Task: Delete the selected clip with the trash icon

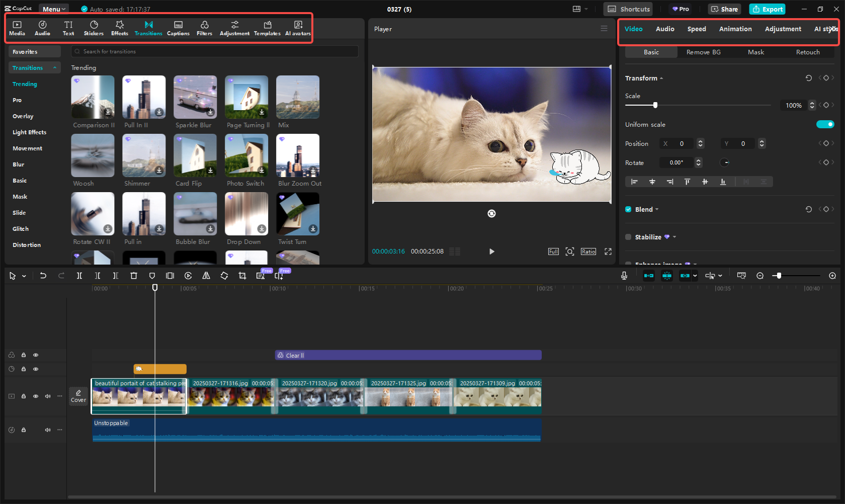Action: coord(134,276)
